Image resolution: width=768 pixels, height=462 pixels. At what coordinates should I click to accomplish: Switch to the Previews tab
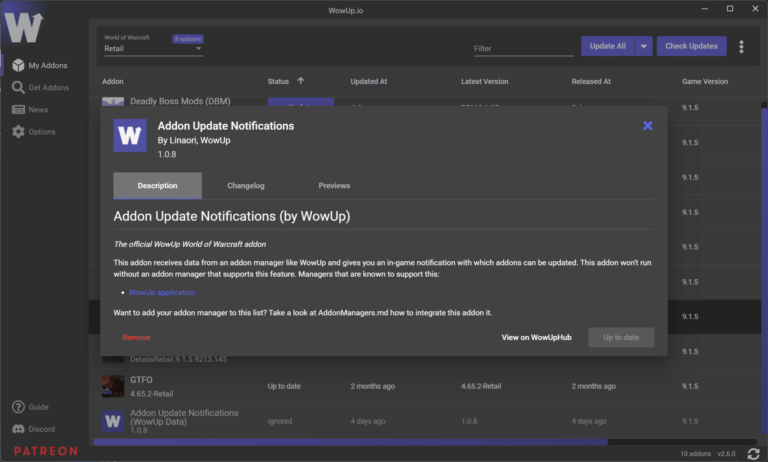(x=334, y=186)
